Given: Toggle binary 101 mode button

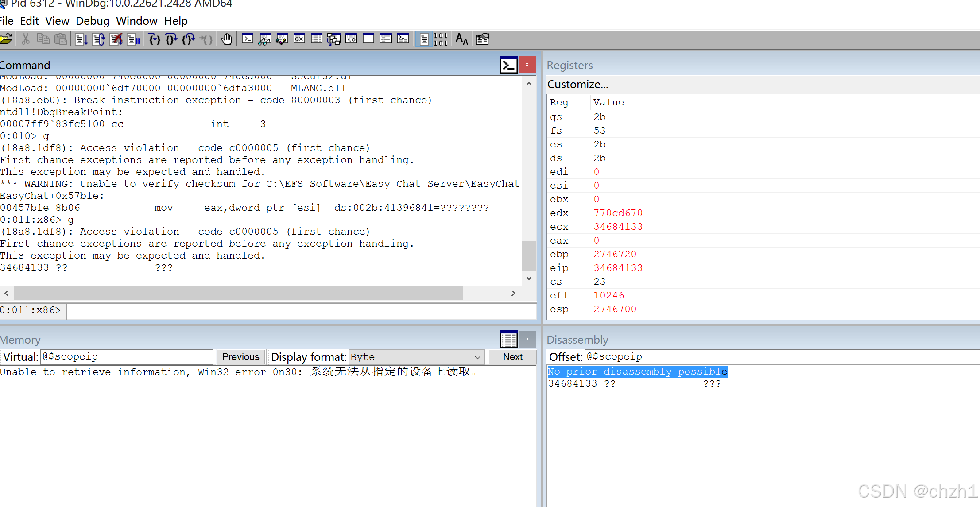Looking at the screenshot, I should [x=441, y=39].
